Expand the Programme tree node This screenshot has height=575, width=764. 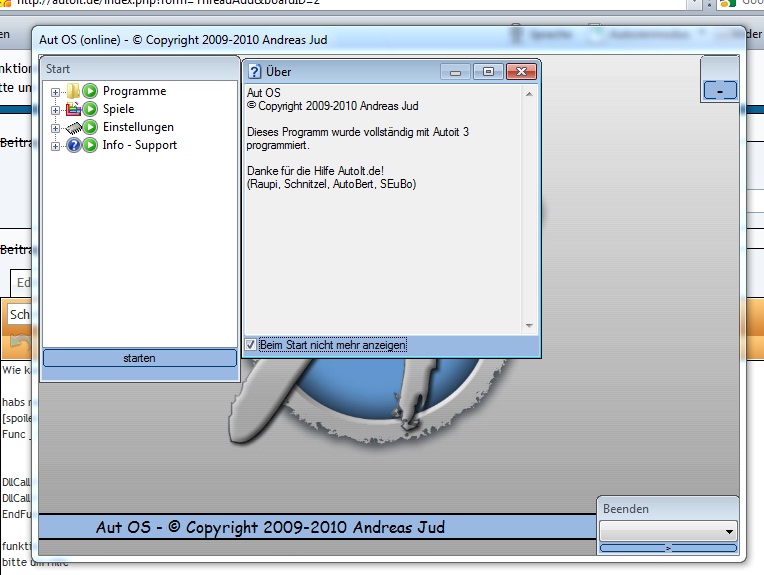click(x=55, y=92)
